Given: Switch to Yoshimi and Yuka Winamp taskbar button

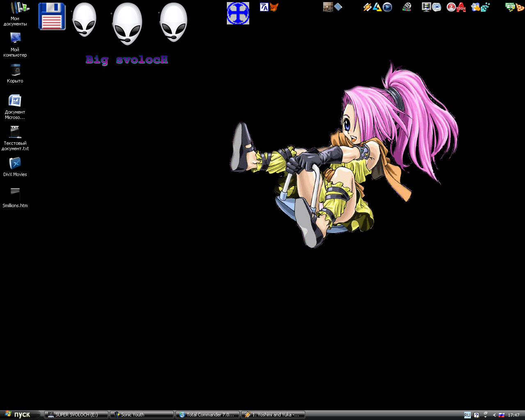Looking at the screenshot, I should click(x=273, y=415).
